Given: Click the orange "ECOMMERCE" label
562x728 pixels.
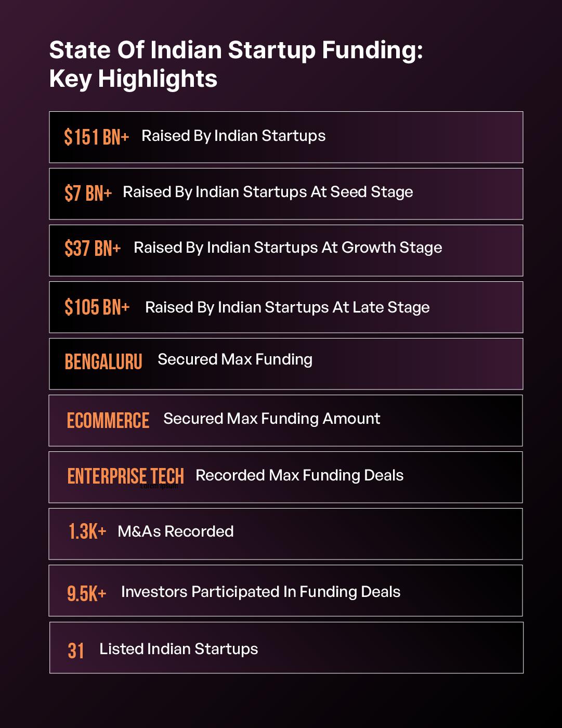Looking at the screenshot, I should 108,421.
